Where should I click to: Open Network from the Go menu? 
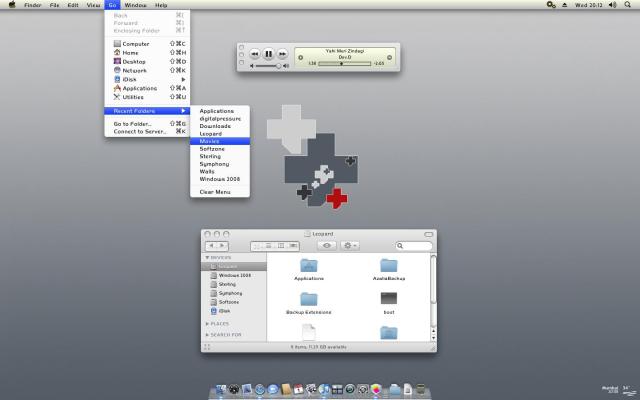point(147,71)
